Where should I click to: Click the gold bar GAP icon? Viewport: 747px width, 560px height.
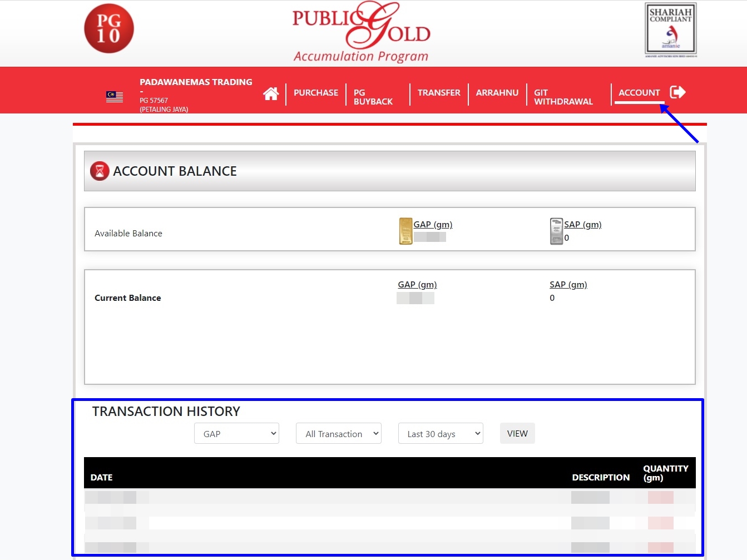click(x=405, y=231)
